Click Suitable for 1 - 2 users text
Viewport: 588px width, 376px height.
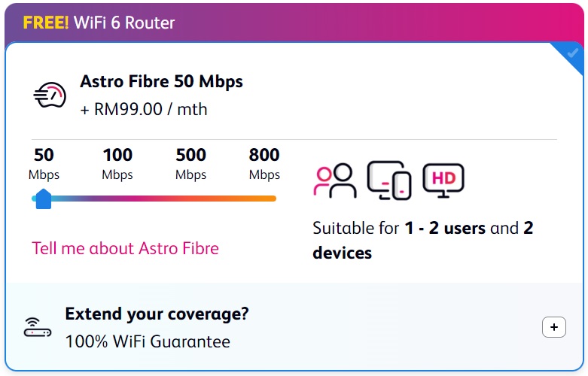(x=399, y=228)
